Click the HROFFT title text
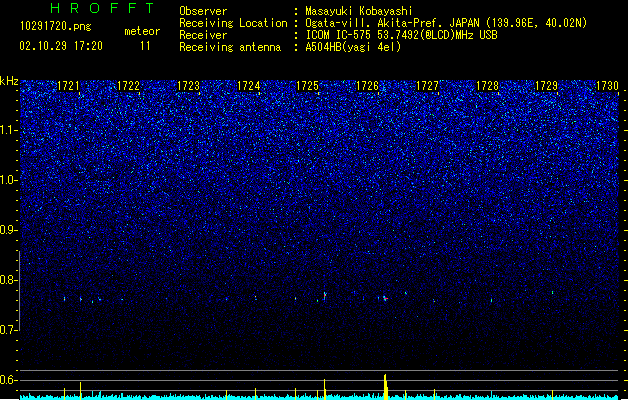Viewport: 629px width, 400px height. pyautogui.click(x=102, y=8)
